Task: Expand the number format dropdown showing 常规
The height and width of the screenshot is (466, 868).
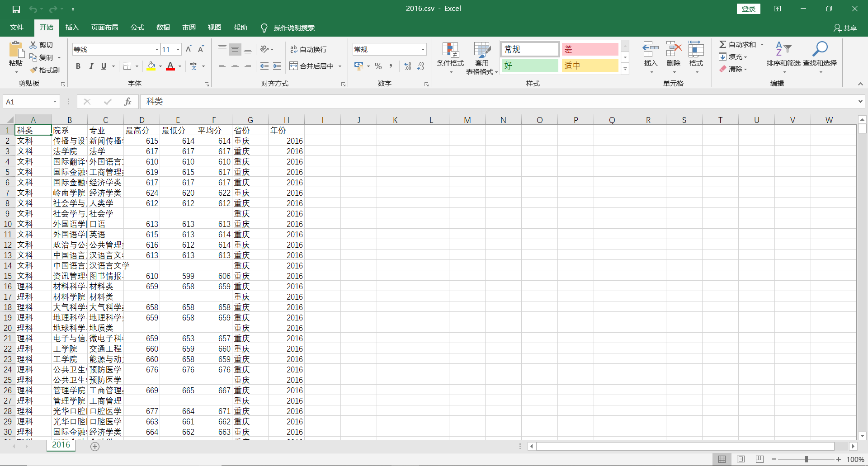Action: (423, 49)
